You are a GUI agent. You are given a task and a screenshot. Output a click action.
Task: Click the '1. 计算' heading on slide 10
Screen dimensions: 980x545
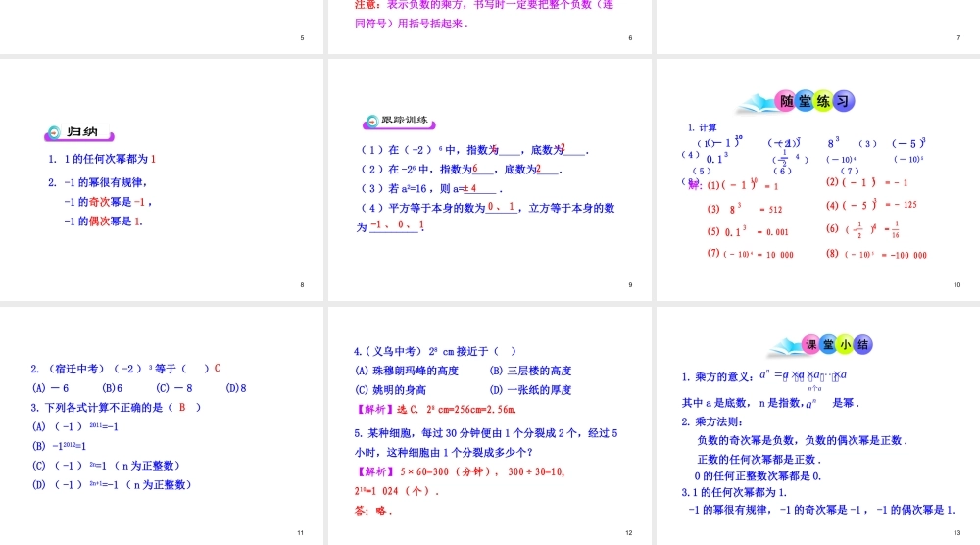click(x=702, y=127)
